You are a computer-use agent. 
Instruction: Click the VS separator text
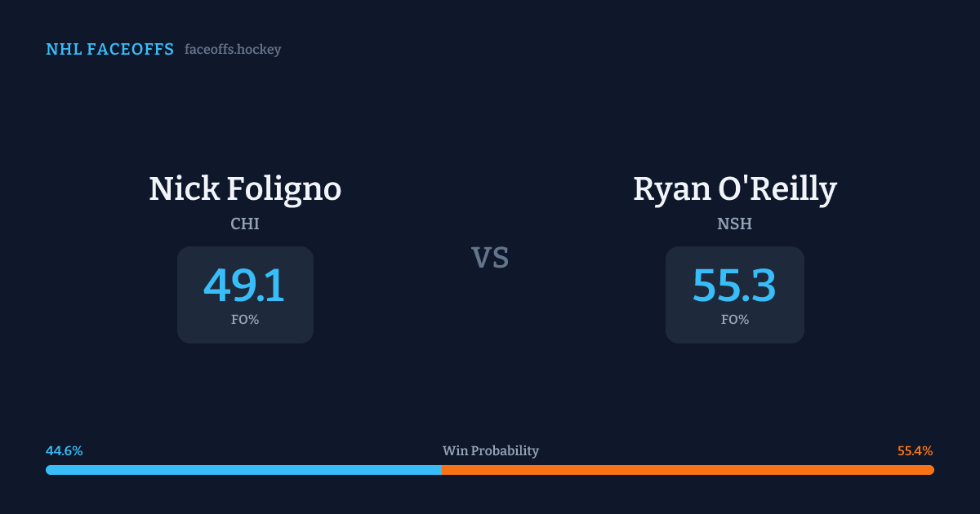[x=490, y=258]
